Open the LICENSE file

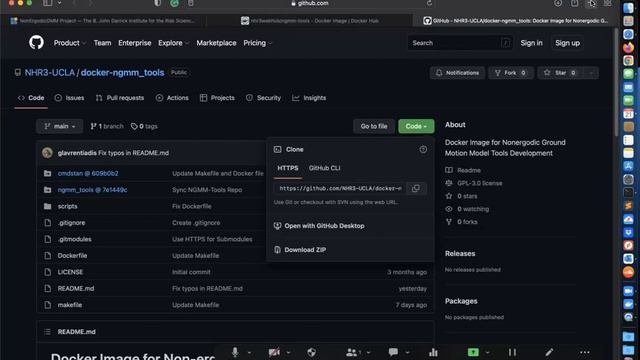[70, 272]
